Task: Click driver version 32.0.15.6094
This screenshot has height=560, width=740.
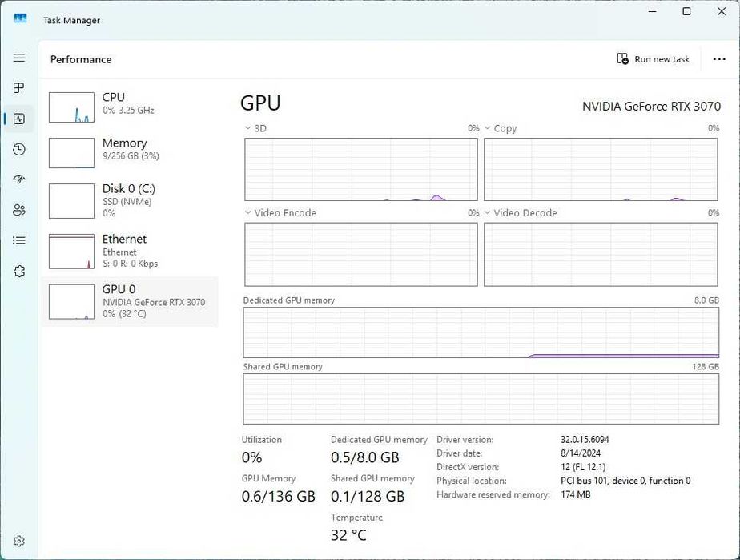Action: tap(585, 439)
